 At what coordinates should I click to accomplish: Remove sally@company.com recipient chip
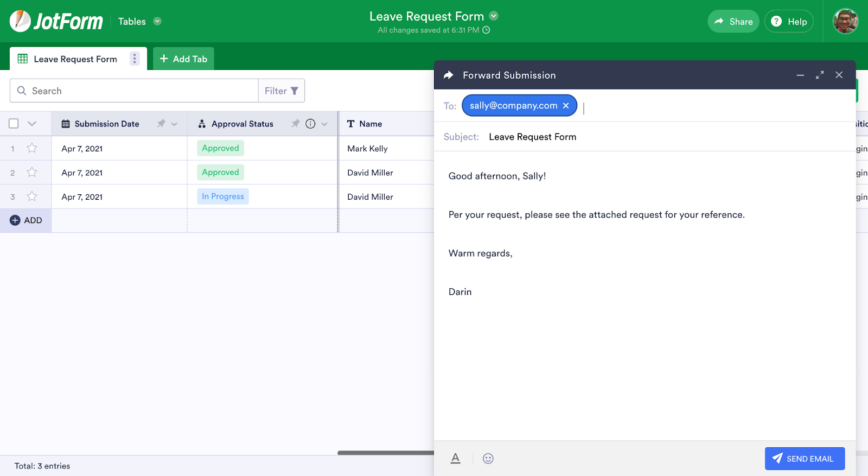(566, 105)
